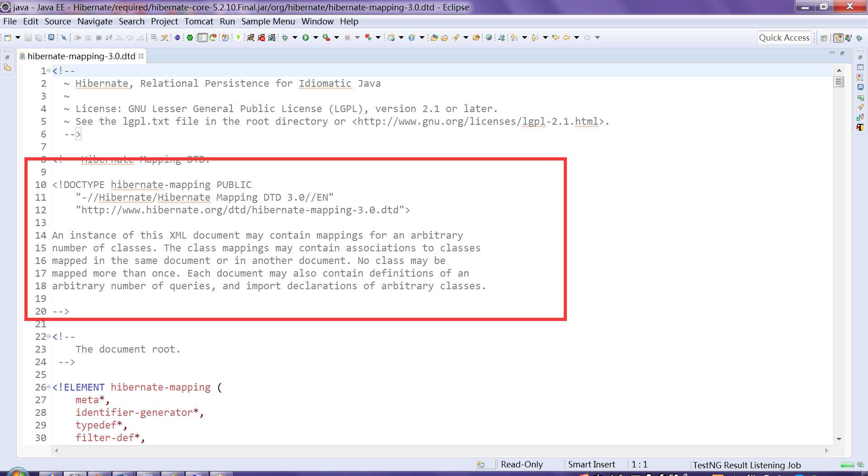Image resolution: width=868 pixels, height=476 pixels.
Task: Open the Debug configurations dropdown arrow
Action: 295,38
